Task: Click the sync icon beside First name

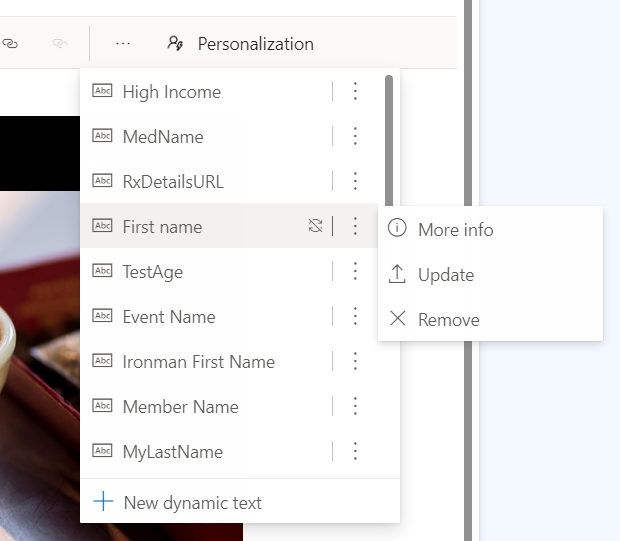Action: [x=315, y=226]
